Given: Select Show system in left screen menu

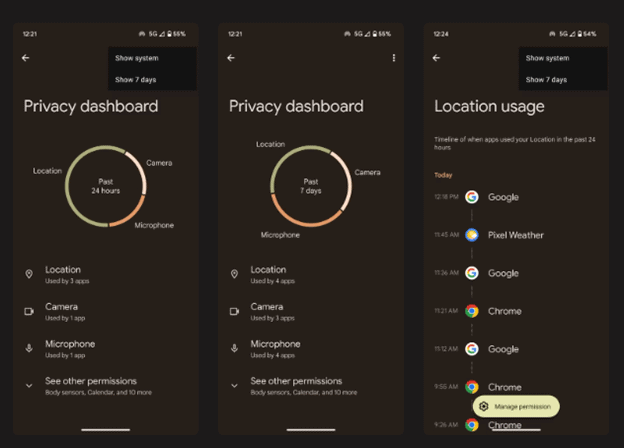Looking at the screenshot, I should pyautogui.click(x=137, y=58).
